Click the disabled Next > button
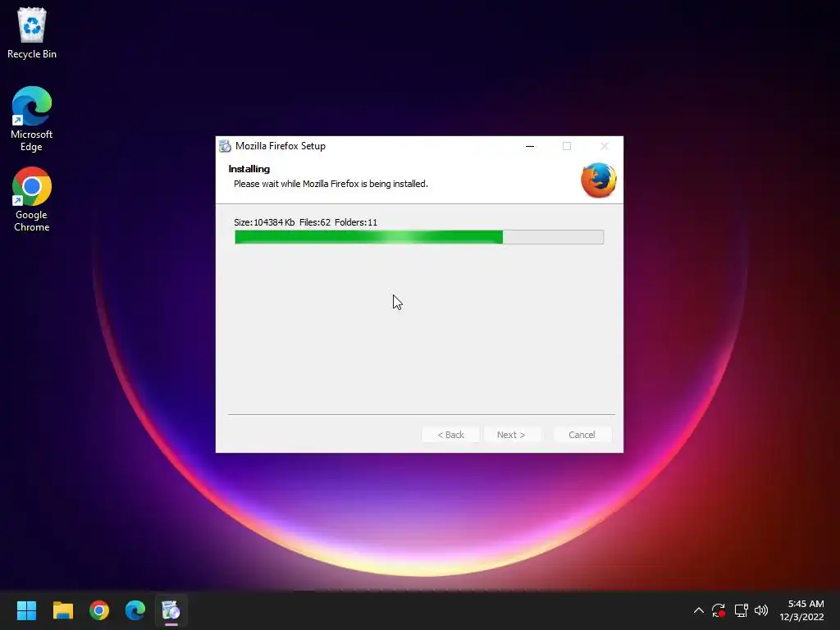Screen dimensions: 840x630 pos(511,435)
